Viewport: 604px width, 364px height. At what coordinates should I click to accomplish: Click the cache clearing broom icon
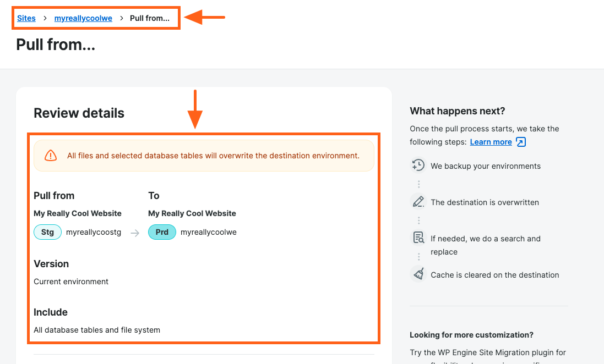pos(418,274)
